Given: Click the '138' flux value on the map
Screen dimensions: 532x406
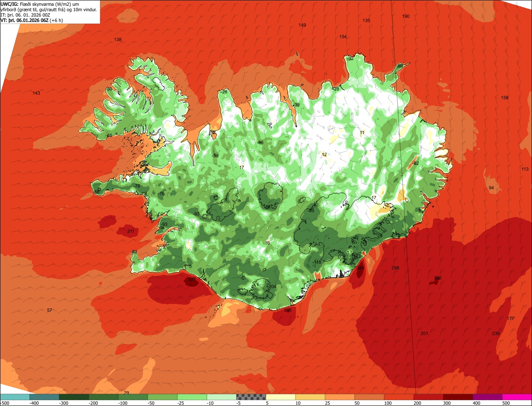Looking at the screenshot, I should pyautogui.click(x=118, y=39).
